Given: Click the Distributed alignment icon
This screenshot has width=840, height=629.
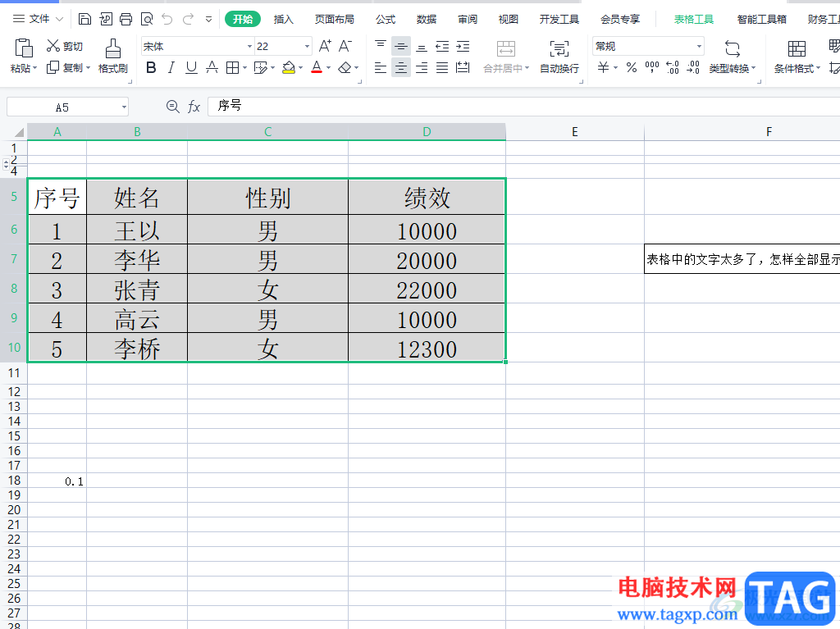Looking at the screenshot, I should point(463,67).
